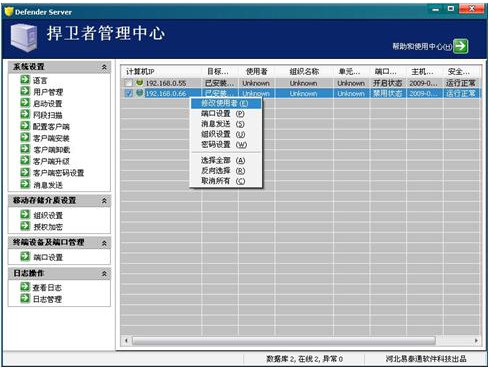Choose 反向选择 (R) from context menu
The image size is (489, 368).
[226, 171]
